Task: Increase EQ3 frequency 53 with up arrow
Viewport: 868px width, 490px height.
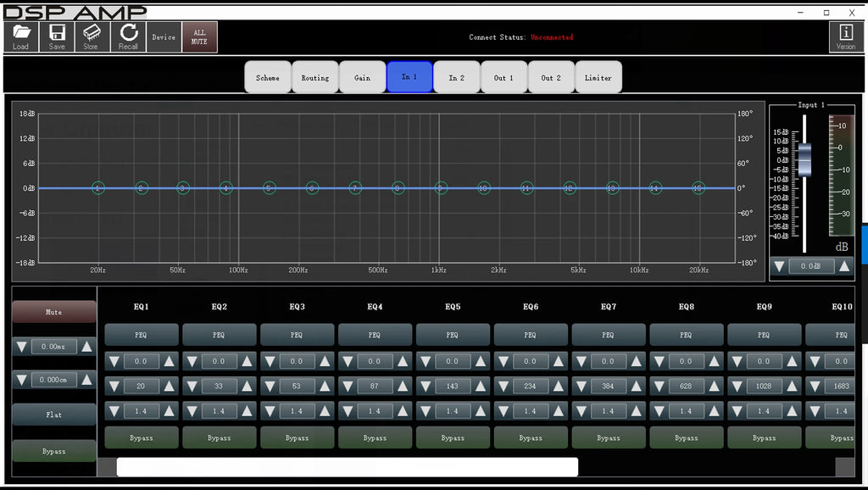Action: [x=325, y=386]
